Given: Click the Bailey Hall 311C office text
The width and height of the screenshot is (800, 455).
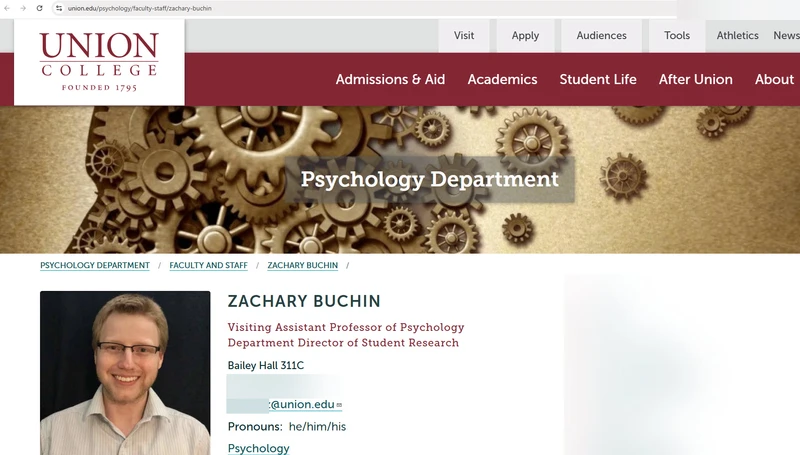Looking at the screenshot, I should click(266, 365).
